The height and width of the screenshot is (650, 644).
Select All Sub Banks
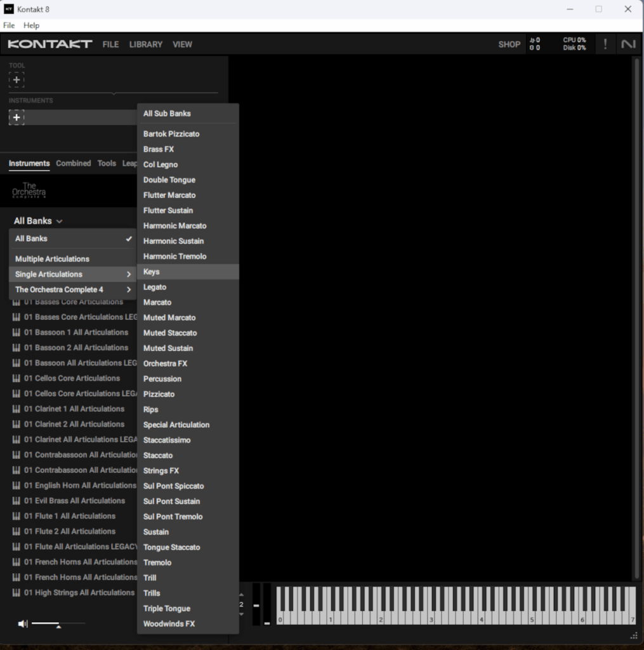[x=188, y=114]
